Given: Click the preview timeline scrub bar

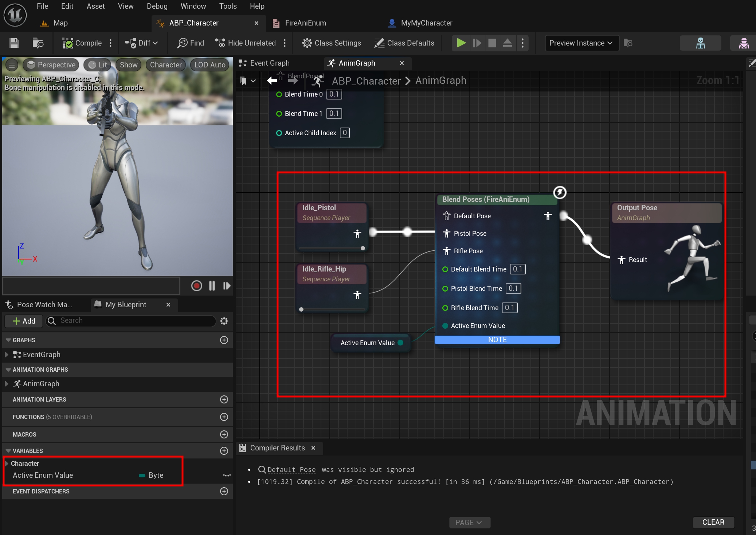Looking at the screenshot, I should 91,286.
